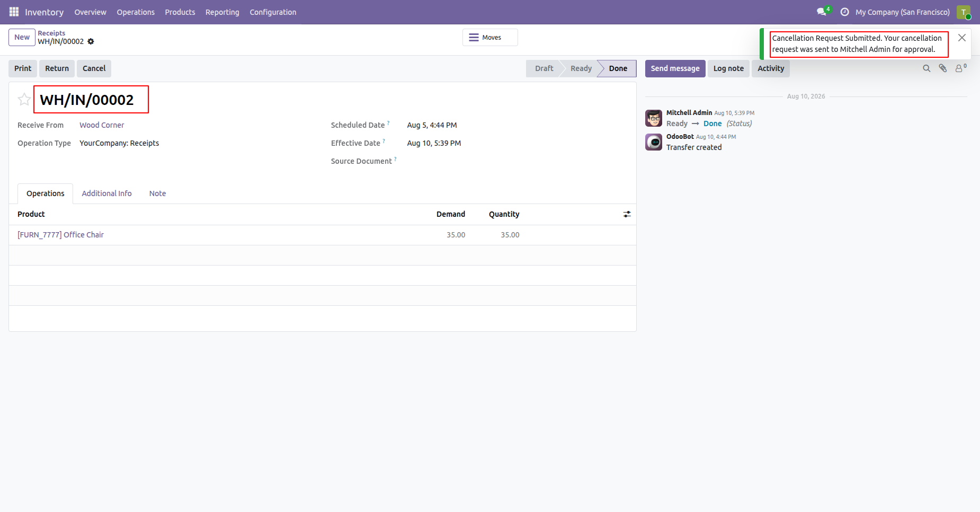Open the column options adjust icon
The height and width of the screenshot is (512, 980).
coord(627,214)
